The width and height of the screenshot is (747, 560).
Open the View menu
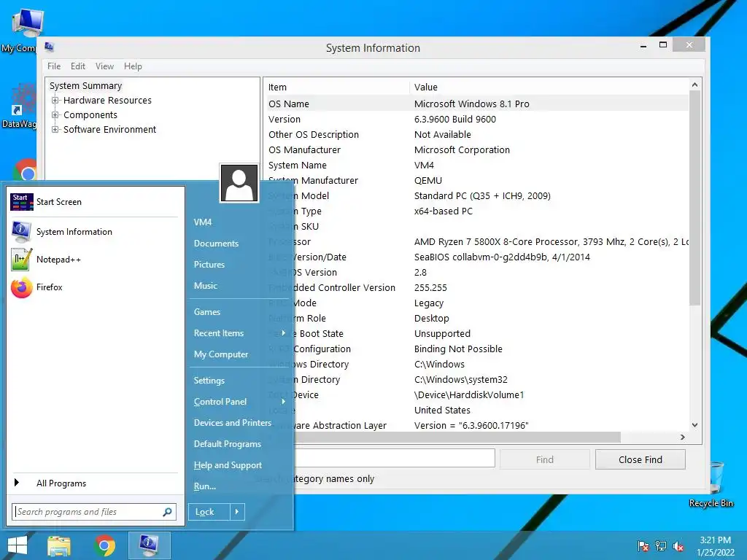(104, 66)
